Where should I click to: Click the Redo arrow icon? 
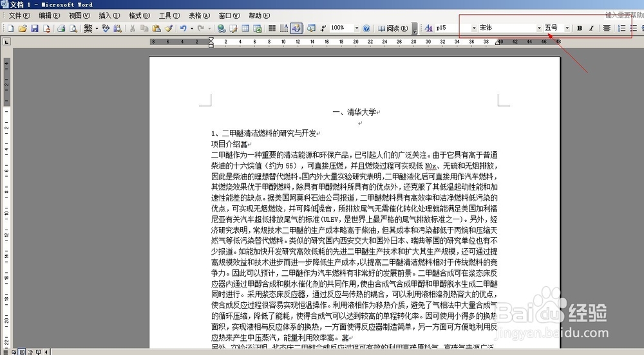pos(201,28)
